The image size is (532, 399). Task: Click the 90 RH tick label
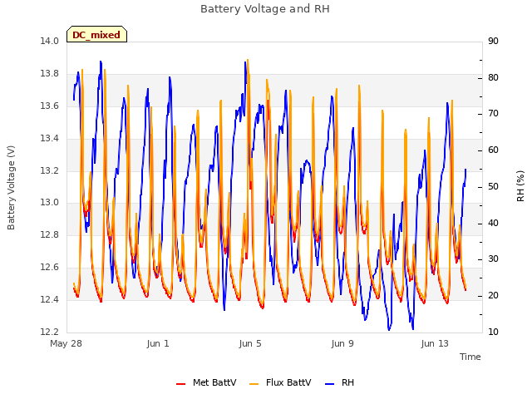click(x=493, y=41)
